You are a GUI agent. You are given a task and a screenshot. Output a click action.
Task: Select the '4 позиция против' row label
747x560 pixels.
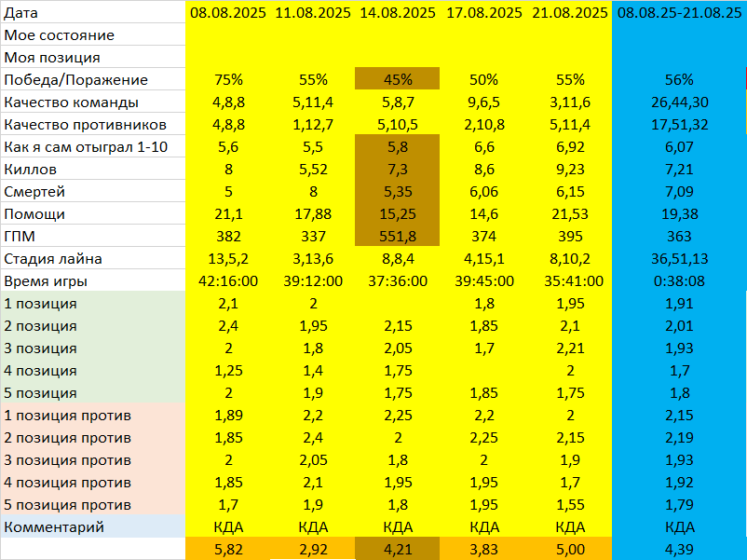coord(92,483)
